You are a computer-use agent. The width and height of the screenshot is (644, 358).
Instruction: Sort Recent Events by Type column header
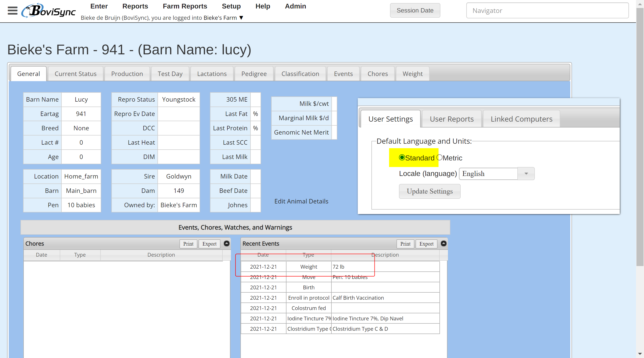pos(308,255)
